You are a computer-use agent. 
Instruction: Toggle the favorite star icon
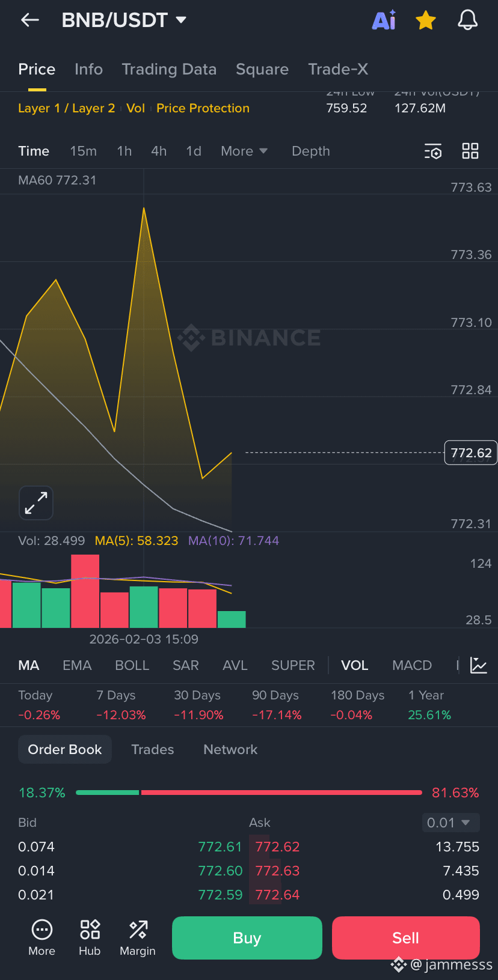point(426,20)
